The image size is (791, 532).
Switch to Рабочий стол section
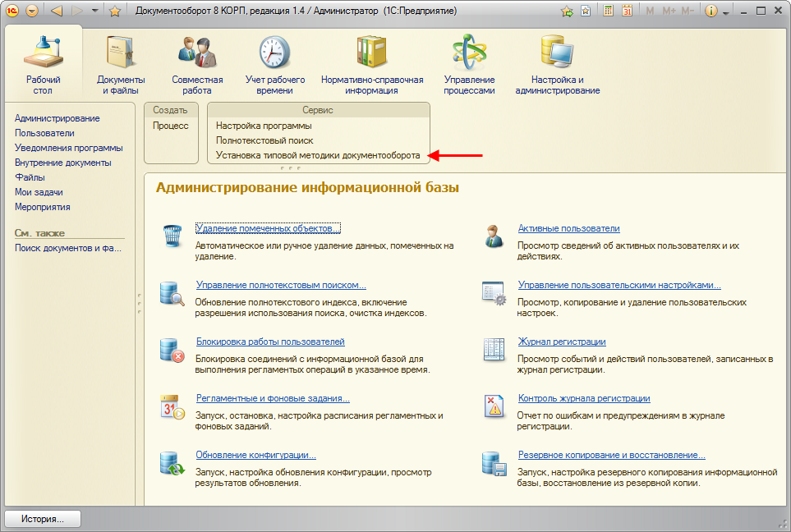[43, 64]
